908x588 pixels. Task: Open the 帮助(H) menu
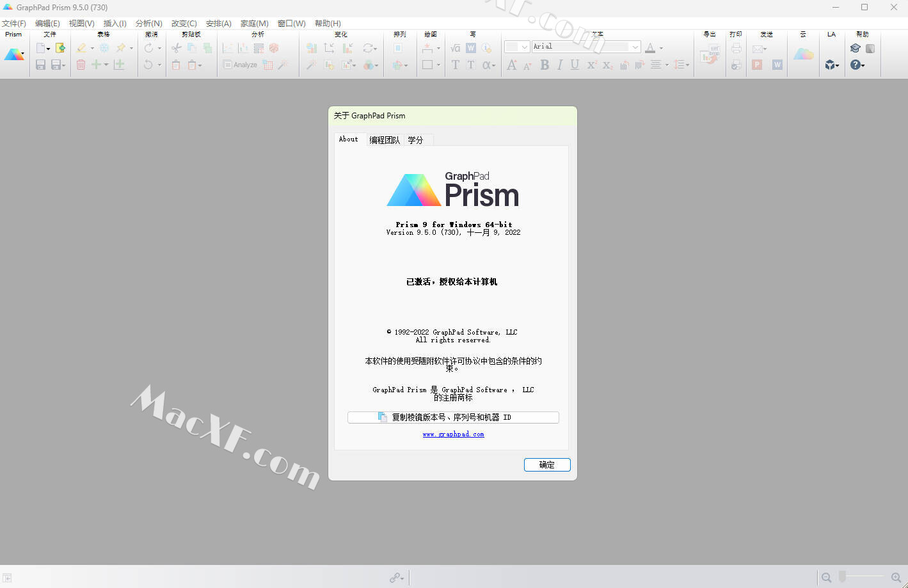click(328, 24)
